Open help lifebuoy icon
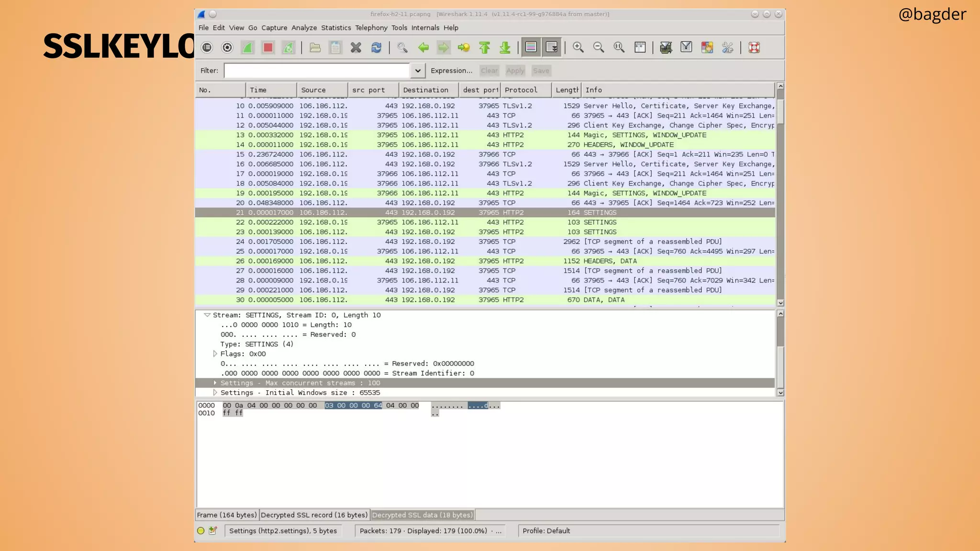This screenshot has width=980, height=551. coord(754,47)
